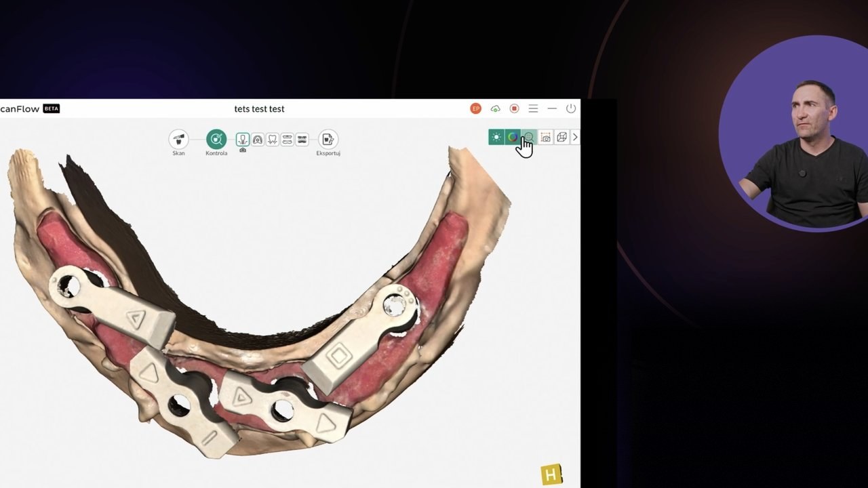Take a screenshot with the camera icon

pyautogui.click(x=546, y=137)
